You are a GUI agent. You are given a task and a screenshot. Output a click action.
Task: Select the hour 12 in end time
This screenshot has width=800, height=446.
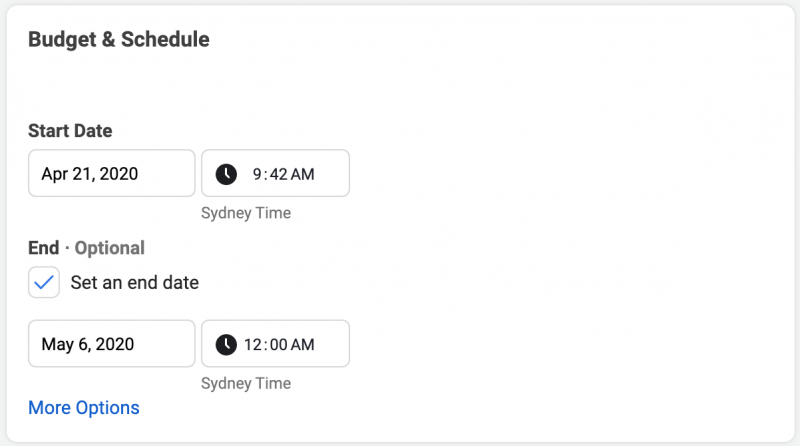[x=253, y=344]
